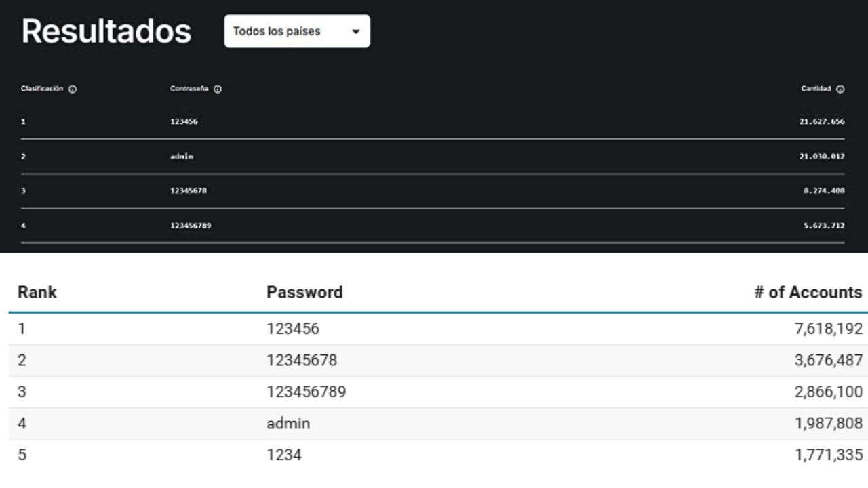Select 5.673.712 quantity in fourth row
This screenshot has width=868, height=488.
click(x=824, y=226)
